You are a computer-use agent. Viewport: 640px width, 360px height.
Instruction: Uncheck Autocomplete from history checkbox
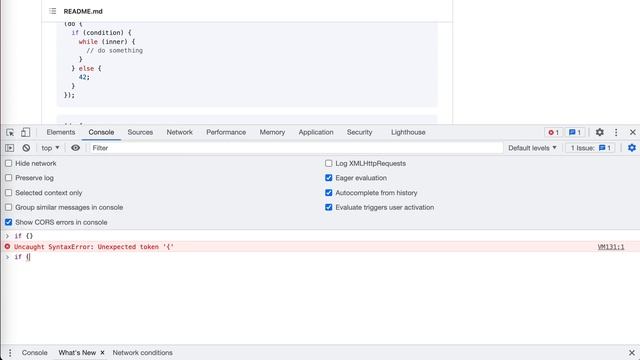(329, 193)
